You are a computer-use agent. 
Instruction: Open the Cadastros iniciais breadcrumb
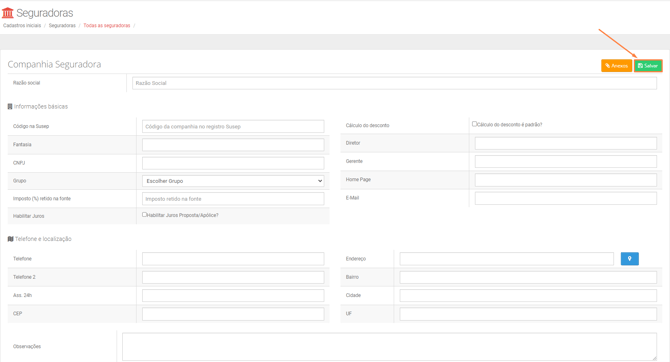pos(22,26)
